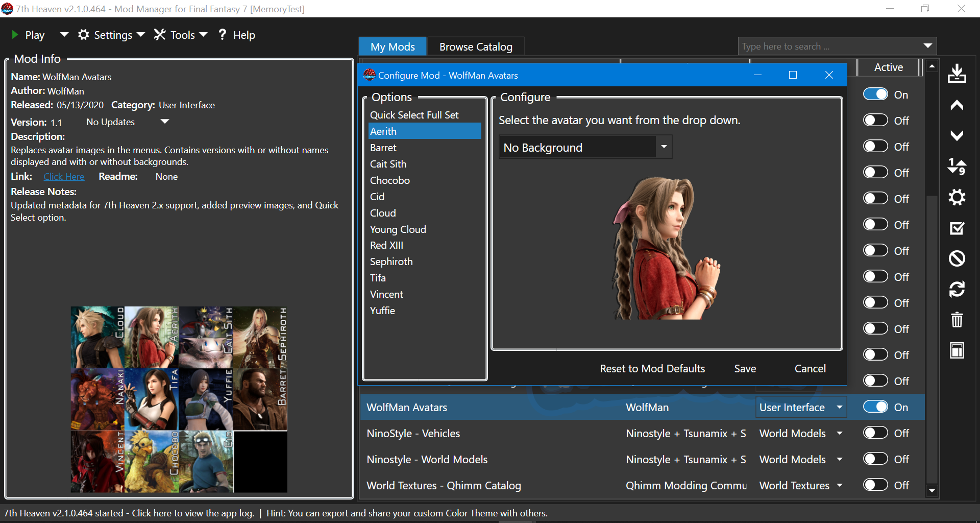
Task: Select Cait Sith in the Options list
Action: pos(425,164)
